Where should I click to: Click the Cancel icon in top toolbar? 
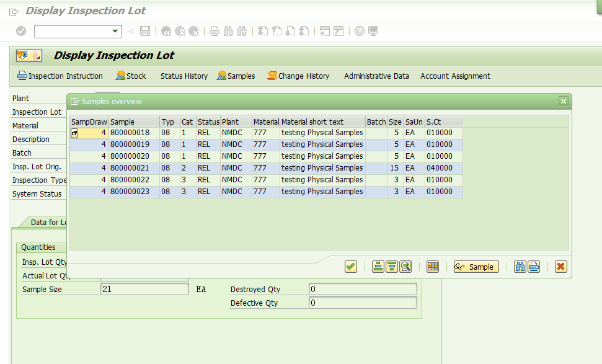click(194, 31)
